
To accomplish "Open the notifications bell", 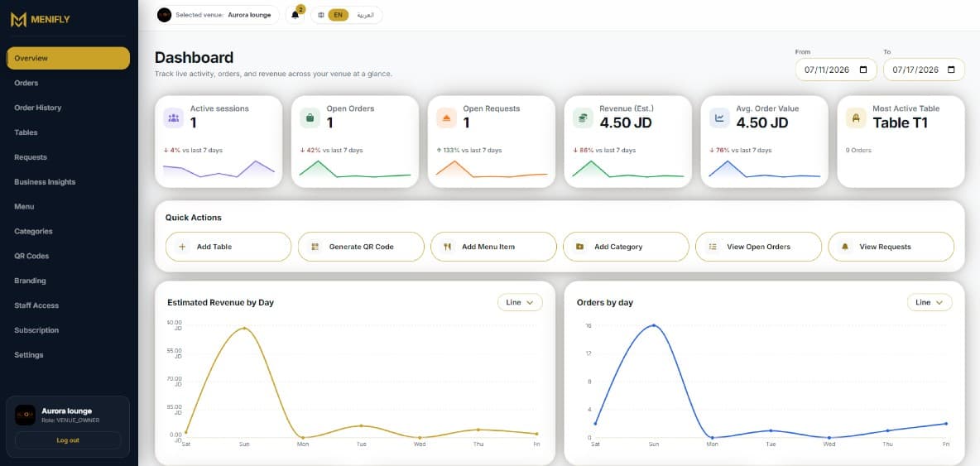I will coord(295,15).
